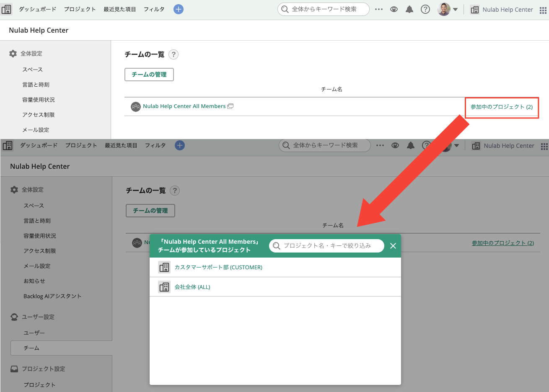
Task: Click the building icon beside 会社全体
Action: click(164, 287)
